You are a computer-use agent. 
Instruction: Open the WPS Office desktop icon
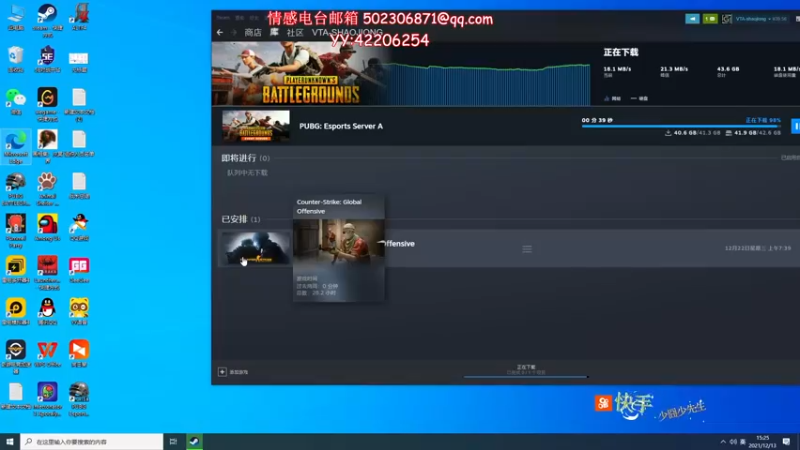47,354
